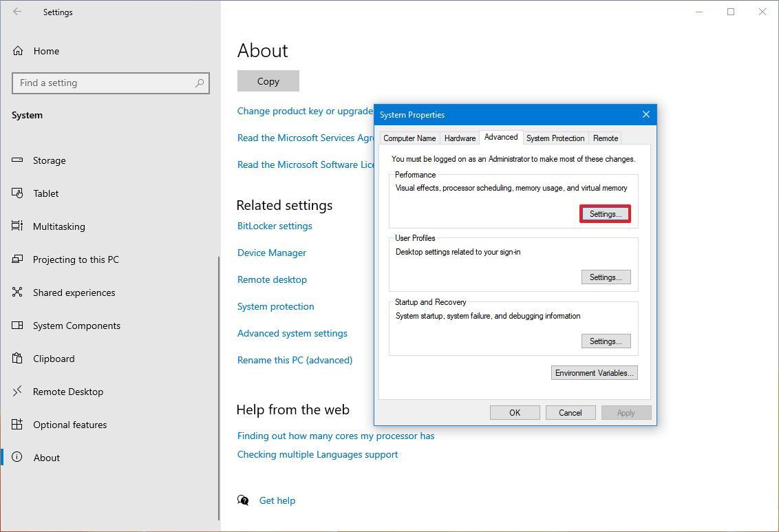Click the back arrow at top left

tap(16, 12)
